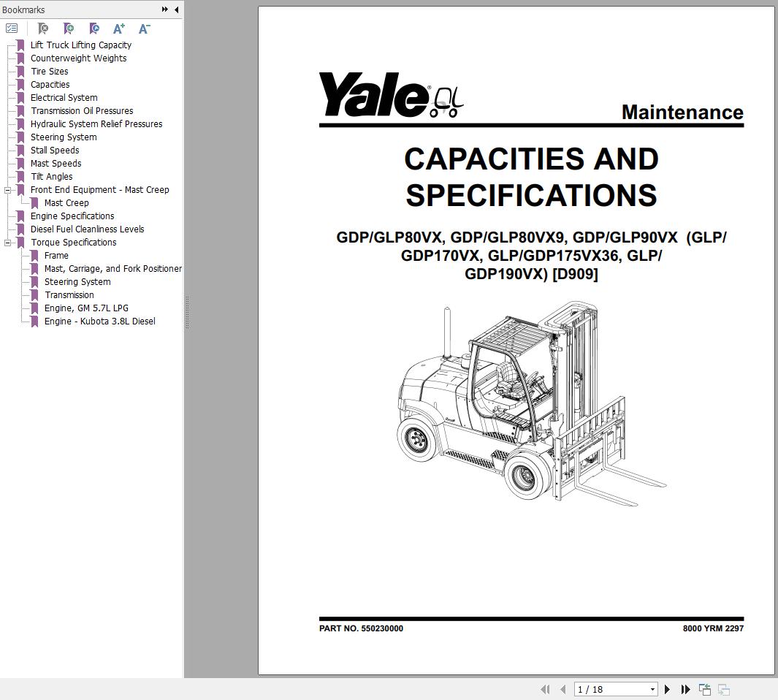778x700 pixels.
Task: Advance to the next page
Action: click(667, 689)
